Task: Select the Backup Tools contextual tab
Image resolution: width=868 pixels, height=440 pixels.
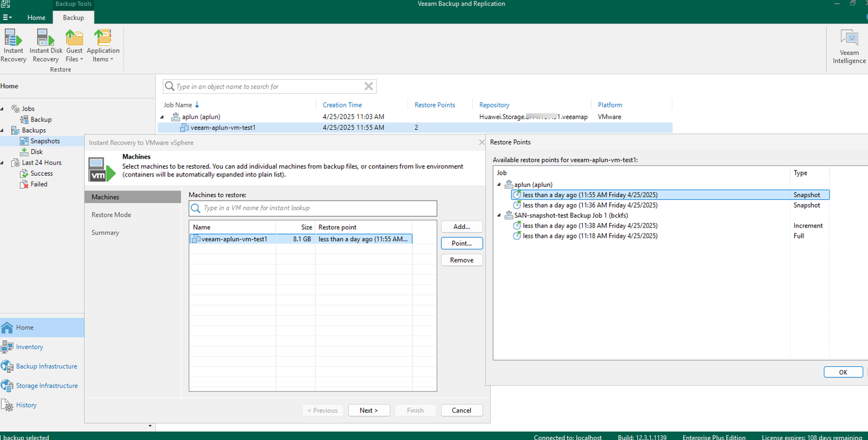Action: [x=73, y=4]
